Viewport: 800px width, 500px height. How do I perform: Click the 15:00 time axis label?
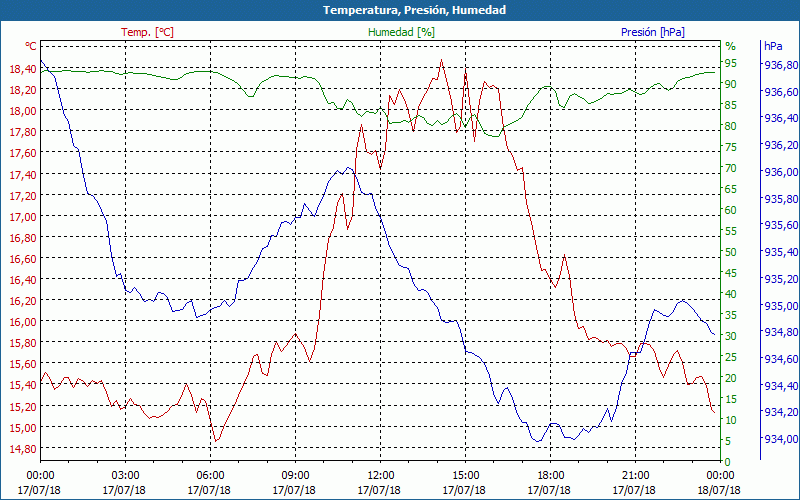465,476
